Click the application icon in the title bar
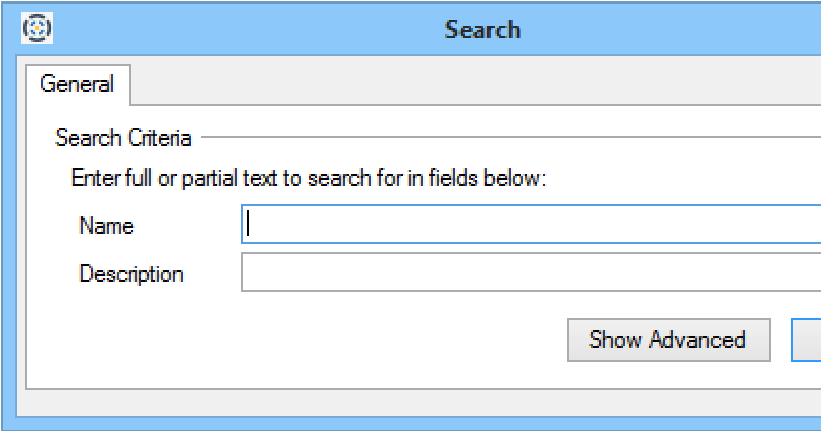Viewport: 821px width, 431px height. pyautogui.click(x=37, y=28)
